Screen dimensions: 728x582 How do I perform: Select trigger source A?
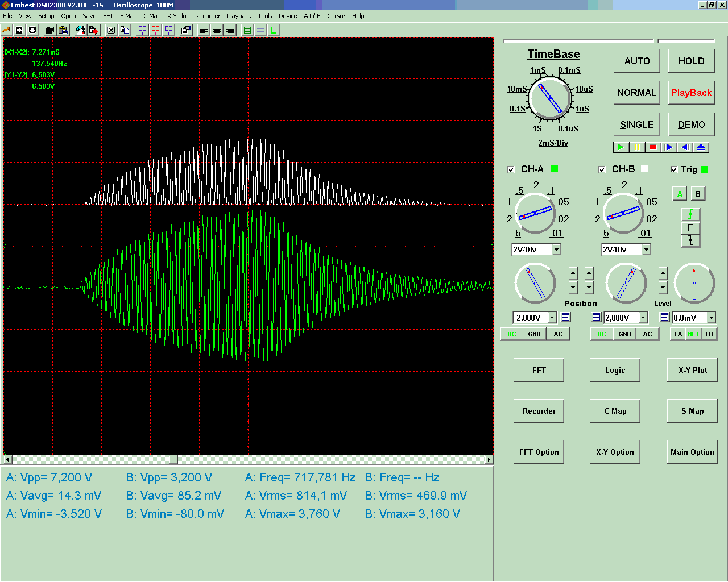(680, 194)
